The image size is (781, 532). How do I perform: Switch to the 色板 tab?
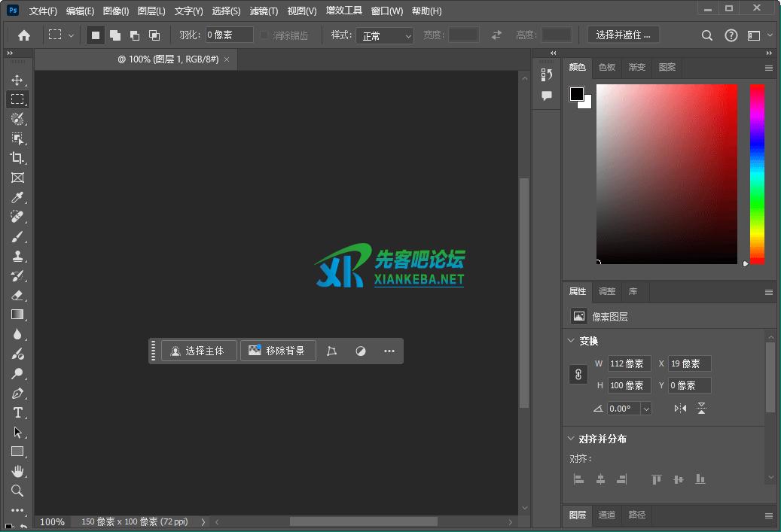(606, 67)
